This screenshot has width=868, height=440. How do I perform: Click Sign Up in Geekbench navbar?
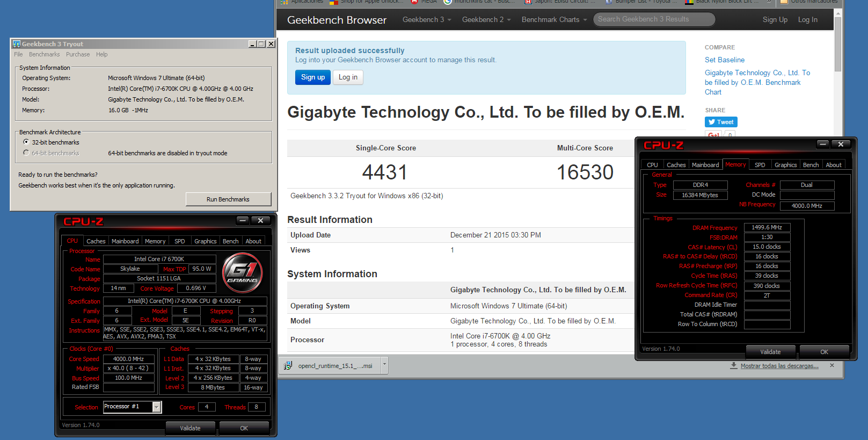click(x=775, y=19)
